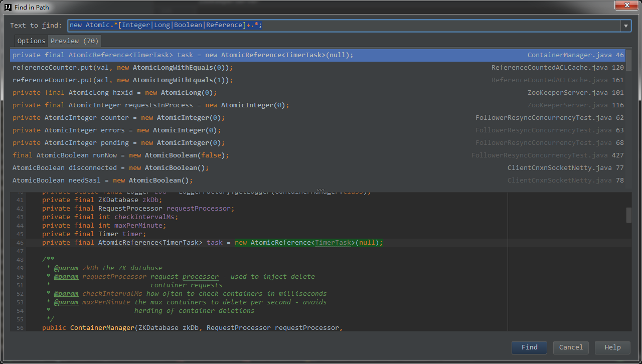Close the Find in Path dialog

pos(626,5)
